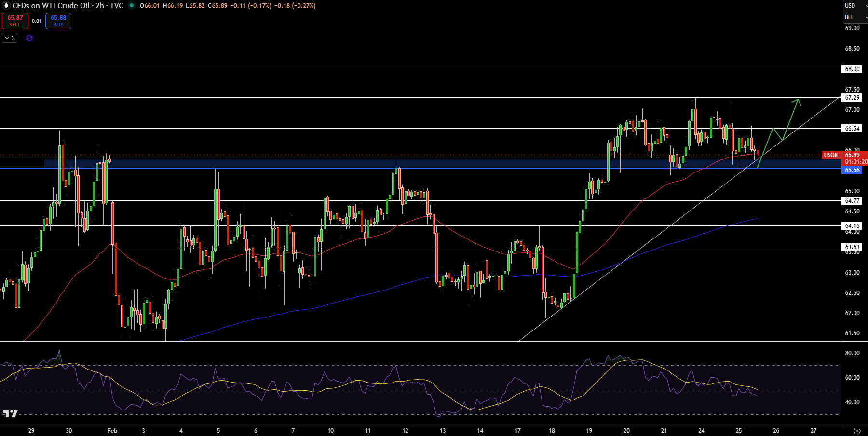Click the 67.29 horizontal line price label
This screenshot has height=436, width=868.
tap(852, 98)
